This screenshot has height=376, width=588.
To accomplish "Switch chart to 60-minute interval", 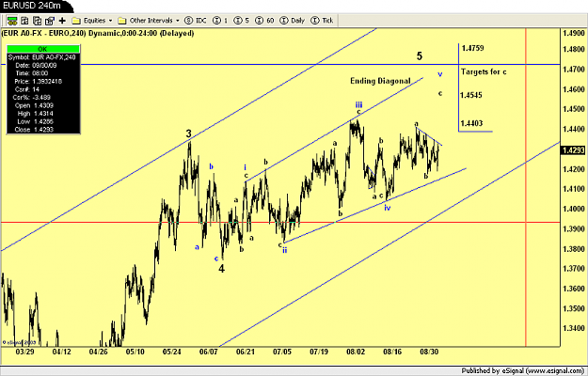I will pos(264,21).
